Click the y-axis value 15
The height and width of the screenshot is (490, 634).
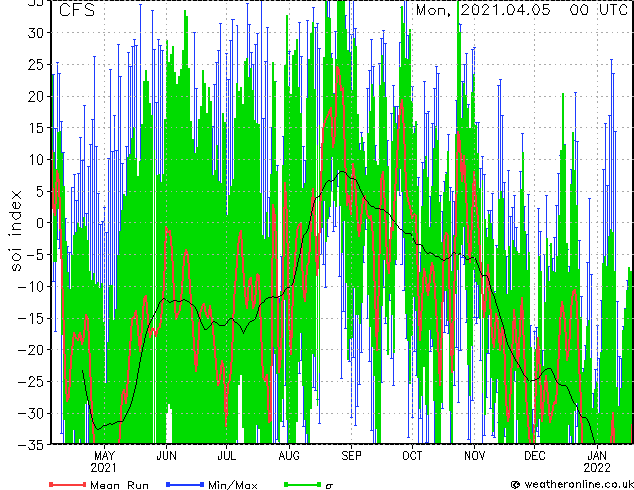point(37,128)
